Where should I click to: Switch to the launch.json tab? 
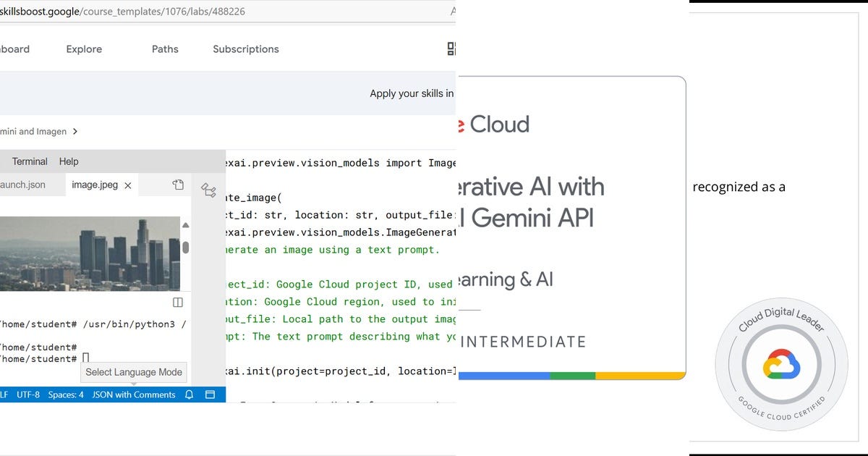click(x=25, y=185)
